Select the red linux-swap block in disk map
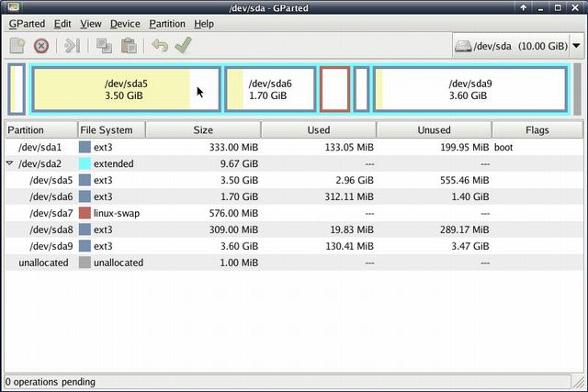 click(334, 89)
